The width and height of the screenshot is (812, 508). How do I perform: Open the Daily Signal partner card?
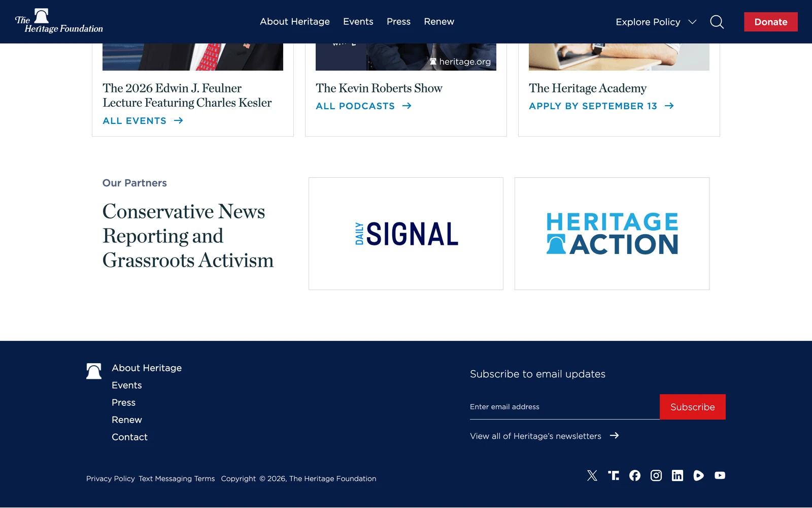(x=406, y=234)
